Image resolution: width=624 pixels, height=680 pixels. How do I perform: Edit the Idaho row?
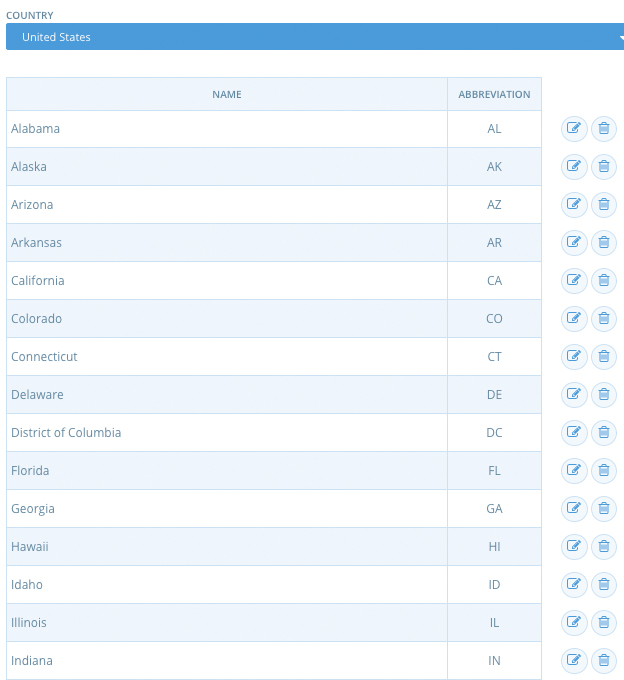pos(574,585)
